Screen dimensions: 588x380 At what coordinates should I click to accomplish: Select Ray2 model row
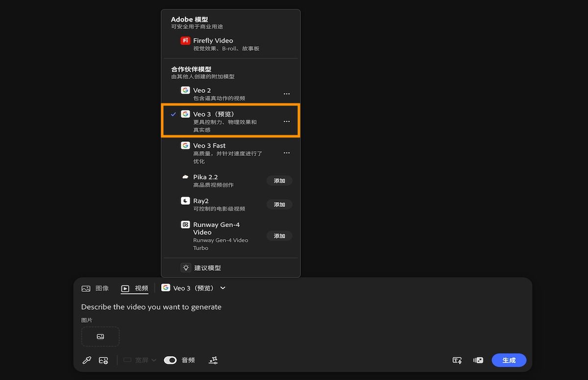230,204
